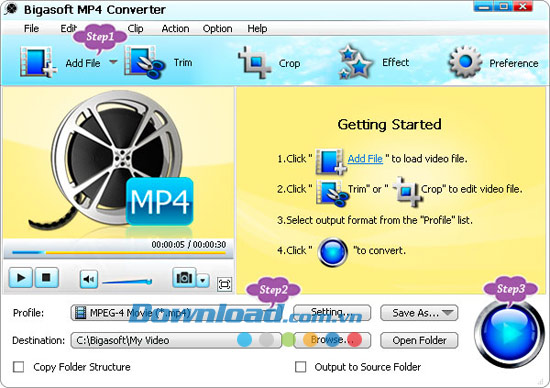
Task: Expand the Save As... dropdown button
Action: 419,313
